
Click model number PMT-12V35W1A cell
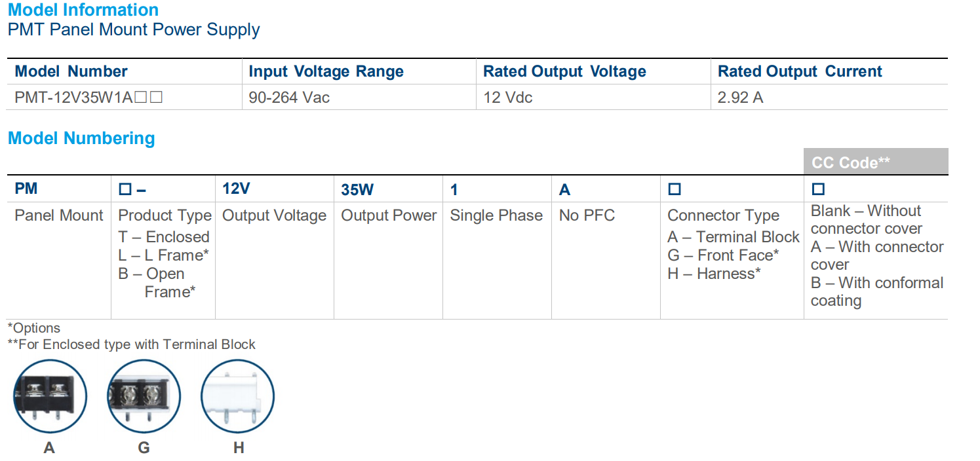[x=88, y=98]
